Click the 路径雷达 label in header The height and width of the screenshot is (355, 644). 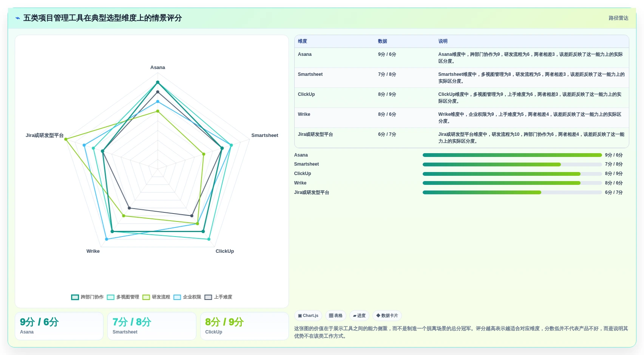[618, 18]
